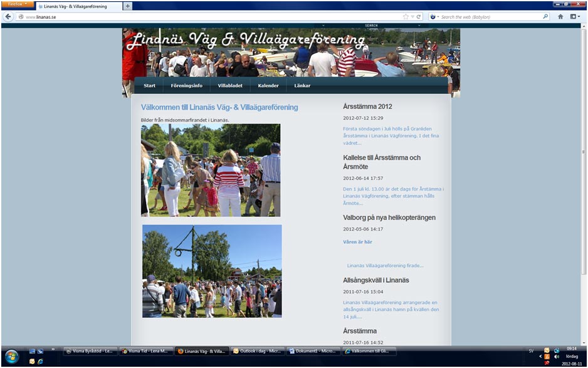Click the Switch between windows Quick Launch icon
Image resolution: width=588 pixels, height=368 pixels.
point(40,352)
